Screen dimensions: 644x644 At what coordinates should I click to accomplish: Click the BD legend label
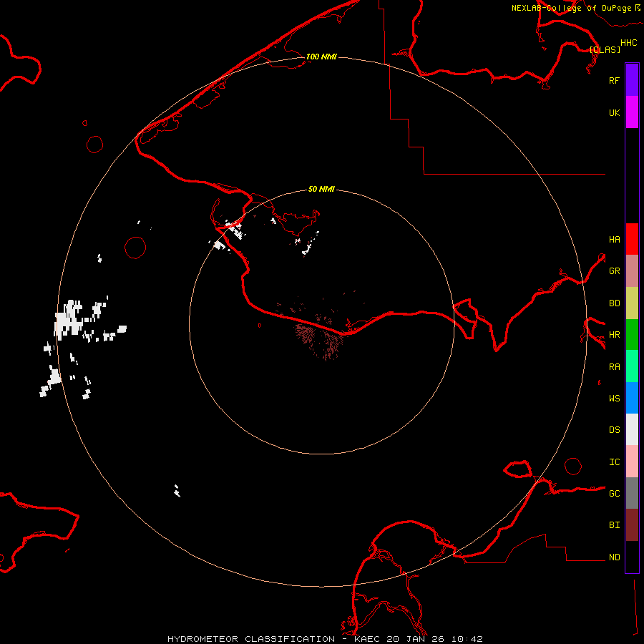pyautogui.click(x=614, y=303)
